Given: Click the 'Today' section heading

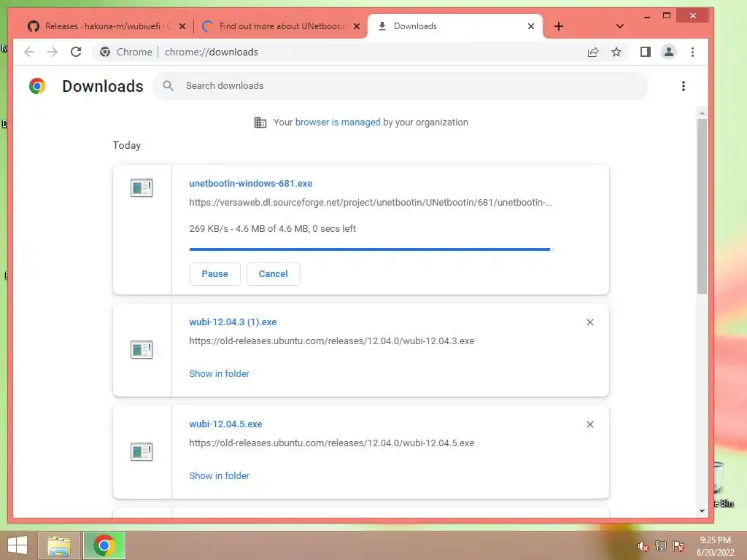Looking at the screenshot, I should [127, 145].
